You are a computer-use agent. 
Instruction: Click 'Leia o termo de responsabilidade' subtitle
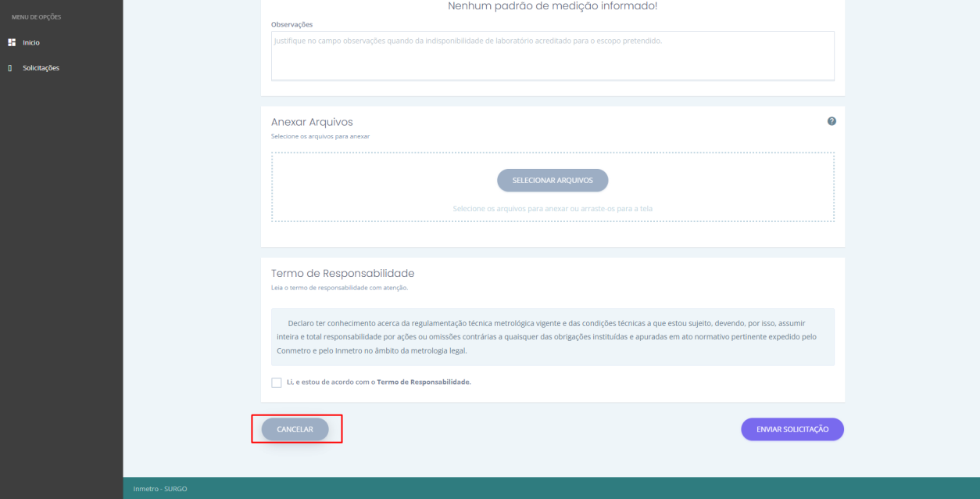point(339,288)
